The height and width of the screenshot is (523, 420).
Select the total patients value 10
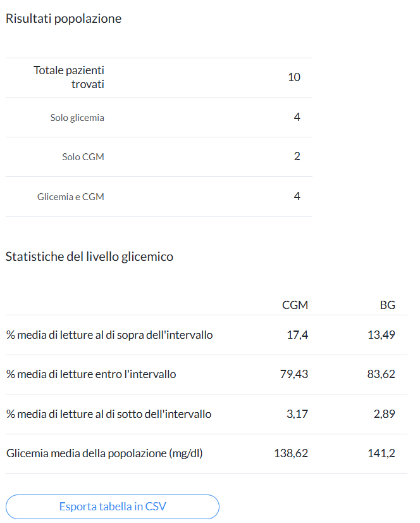pyautogui.click(x=294, y=77)
